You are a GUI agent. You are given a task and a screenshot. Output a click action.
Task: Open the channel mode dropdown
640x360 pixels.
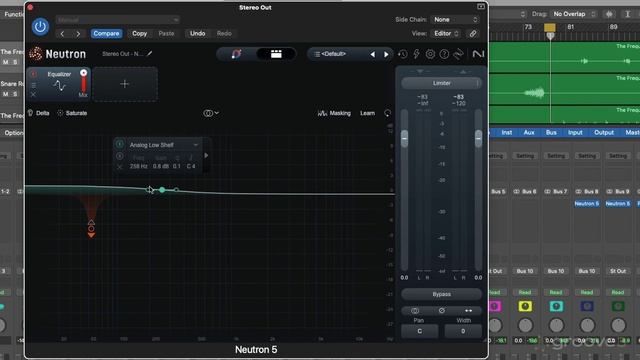[211, 113]
